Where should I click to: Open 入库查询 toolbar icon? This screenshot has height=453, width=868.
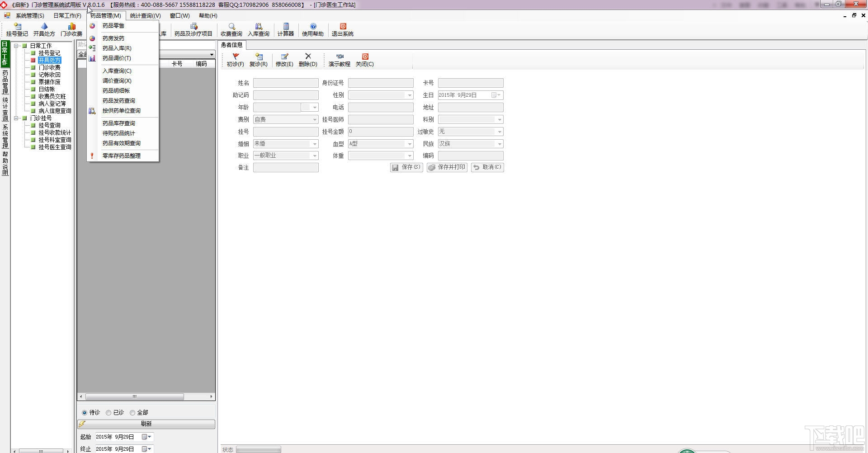click(x=259, y=30)
